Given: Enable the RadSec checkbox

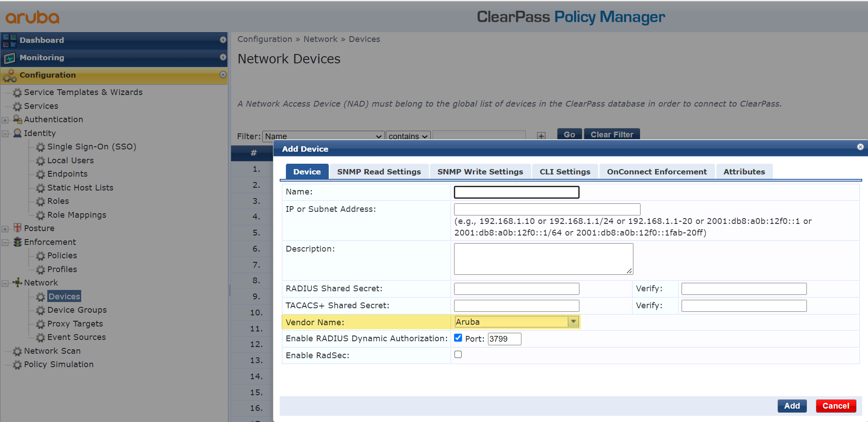Looking at the screenshot, I should click(x=458, y=355).
